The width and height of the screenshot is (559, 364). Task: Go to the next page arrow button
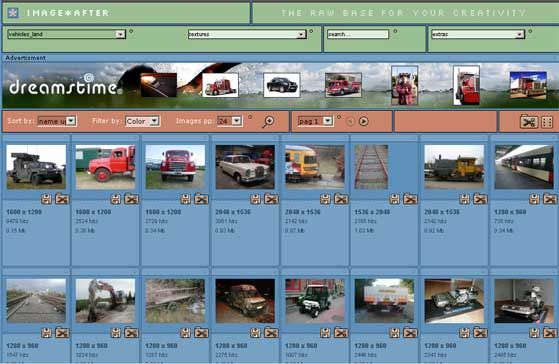pyautogui.click(x=363, y=121)
